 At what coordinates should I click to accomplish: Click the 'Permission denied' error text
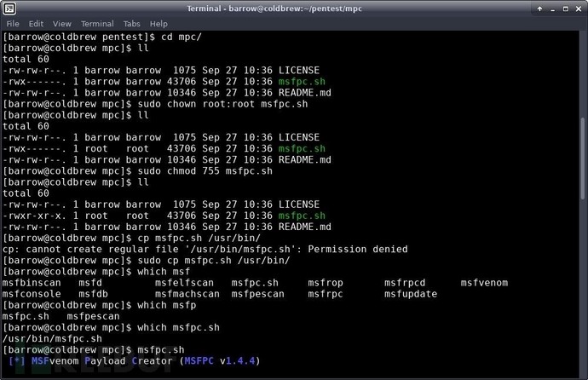click(x=358, y=249)
